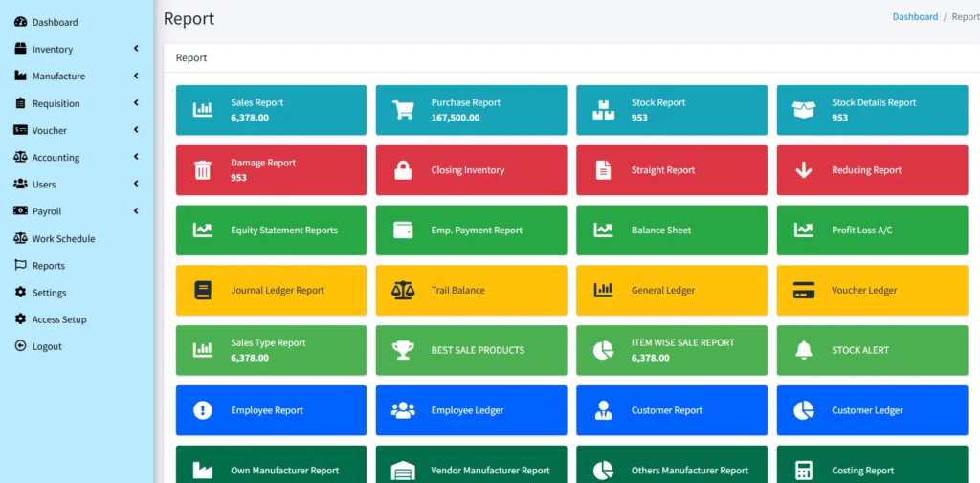Click the Others Manufacturer Report pie icon

(603, 470)
